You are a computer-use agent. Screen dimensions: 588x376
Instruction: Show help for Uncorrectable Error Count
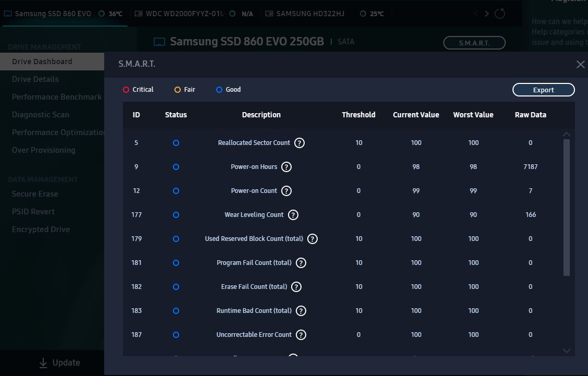[x=301, y=335]
